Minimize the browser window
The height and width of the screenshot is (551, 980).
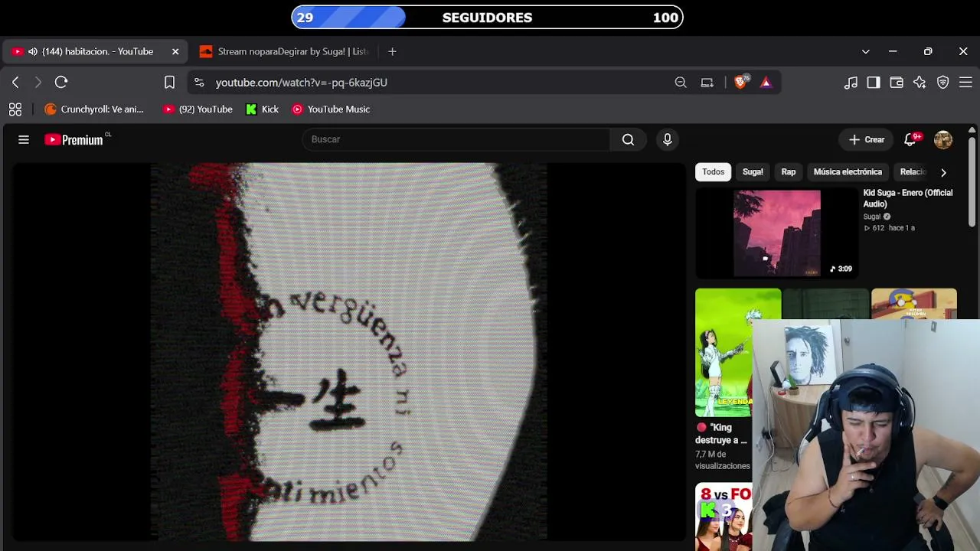coord(893,51)
